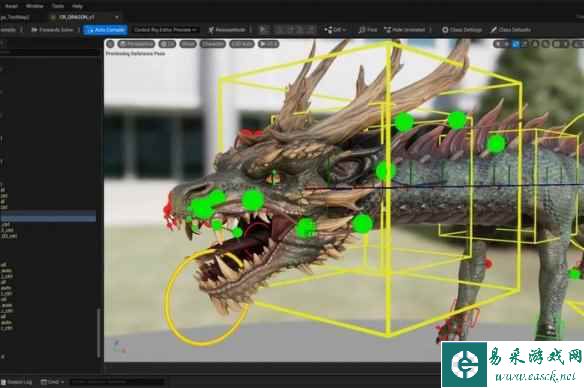This screenshot has width=584, height=388.
Task: Click the console command input field
Action: (x=117, y=382)
